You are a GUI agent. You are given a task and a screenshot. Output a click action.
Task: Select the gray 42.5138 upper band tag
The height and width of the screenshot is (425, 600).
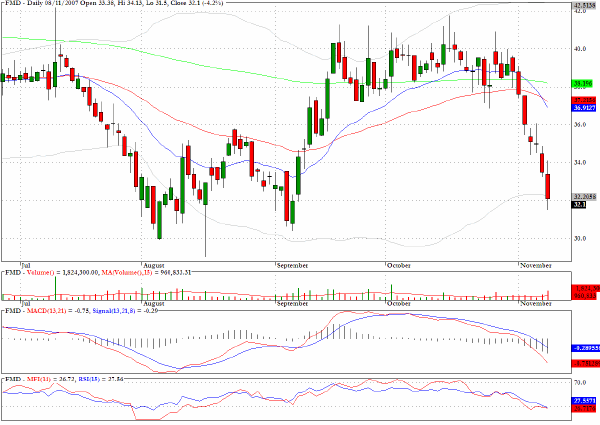(584, 5)
